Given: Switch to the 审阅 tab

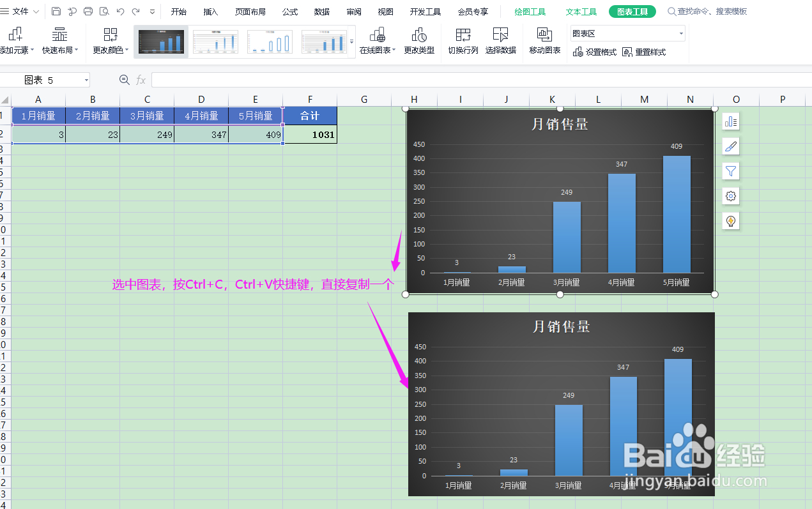Looking at the screenshot, I should coord(354,11).
